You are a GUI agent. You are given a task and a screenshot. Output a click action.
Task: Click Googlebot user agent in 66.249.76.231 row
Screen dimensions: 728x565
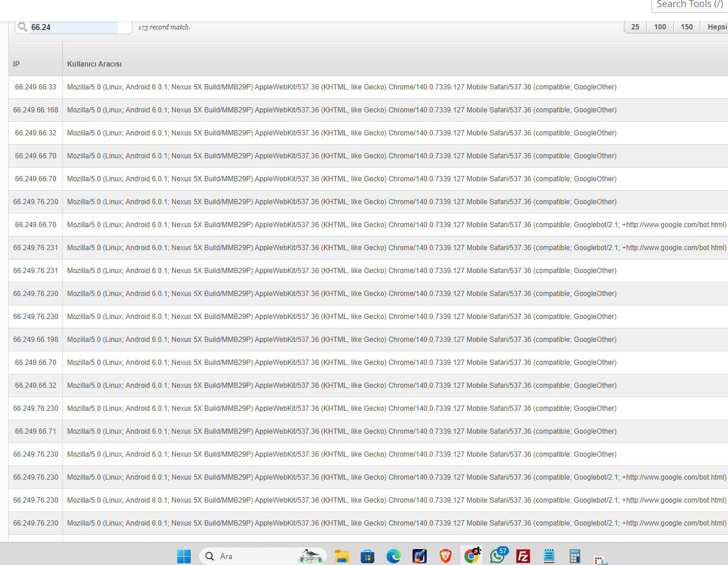[x=396, y=248]
